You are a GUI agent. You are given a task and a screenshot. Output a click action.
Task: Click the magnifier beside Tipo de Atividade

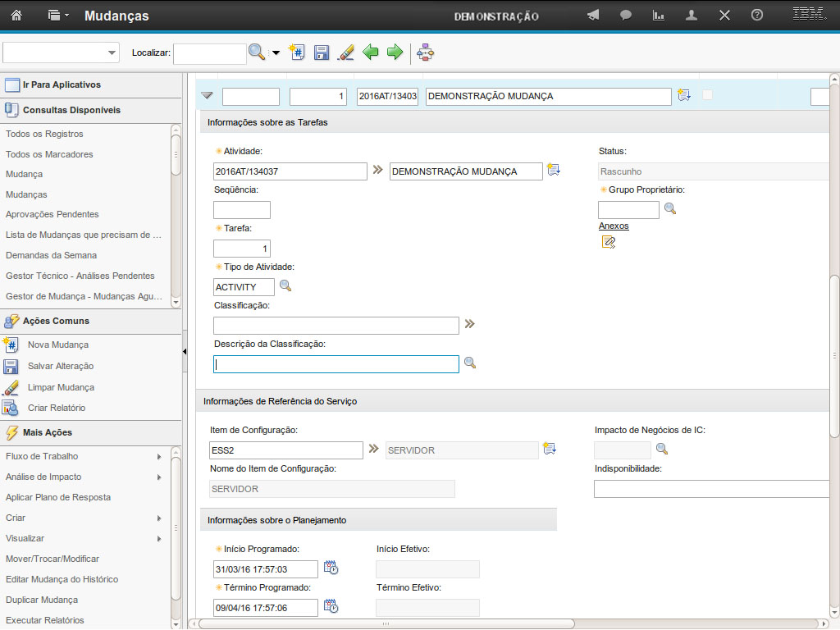click(285, 285)
